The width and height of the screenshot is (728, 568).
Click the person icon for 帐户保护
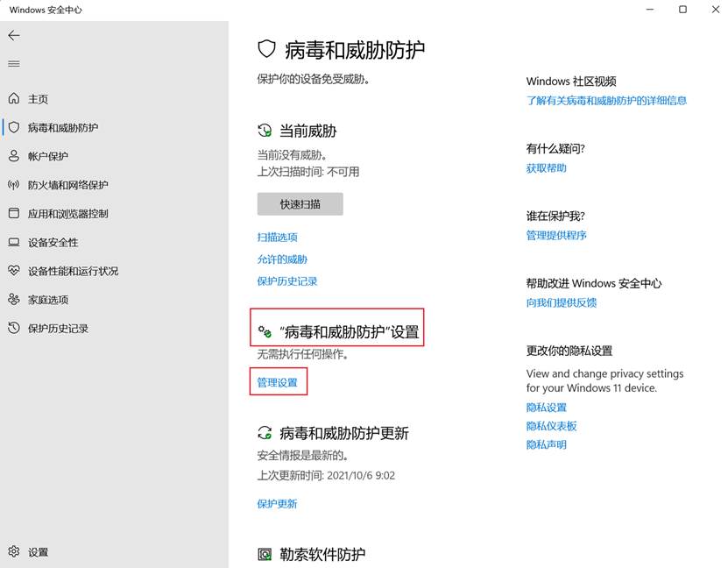[14, 156]
